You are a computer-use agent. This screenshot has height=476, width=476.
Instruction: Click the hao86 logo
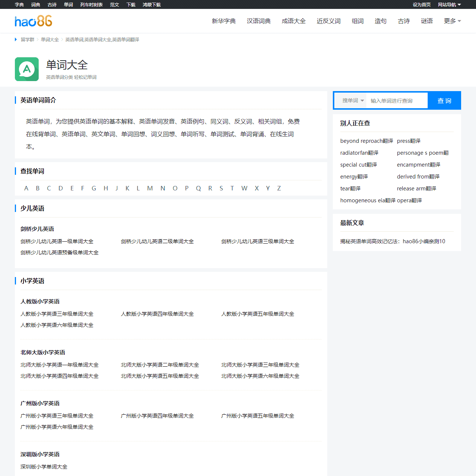coord(33,21)
